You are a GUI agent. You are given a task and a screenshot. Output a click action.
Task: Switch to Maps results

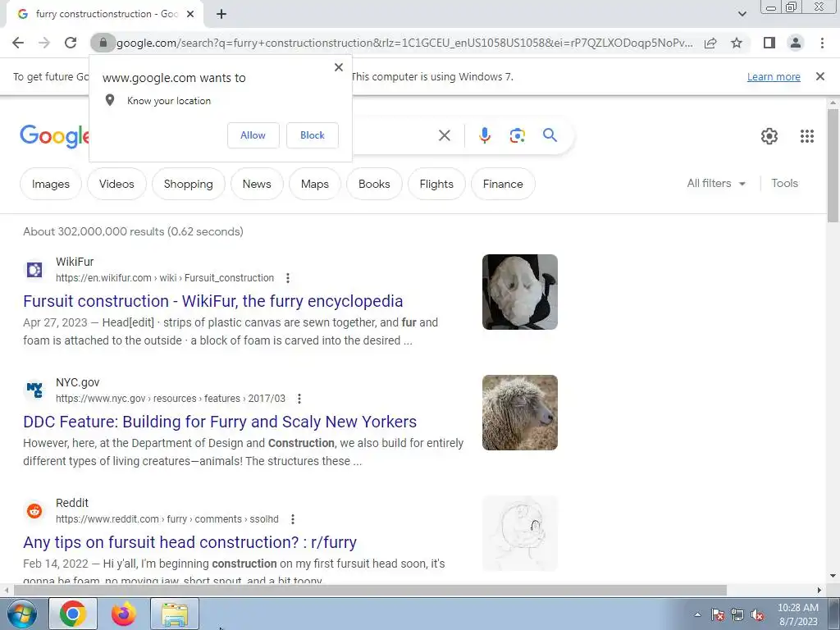pos(315,184)
